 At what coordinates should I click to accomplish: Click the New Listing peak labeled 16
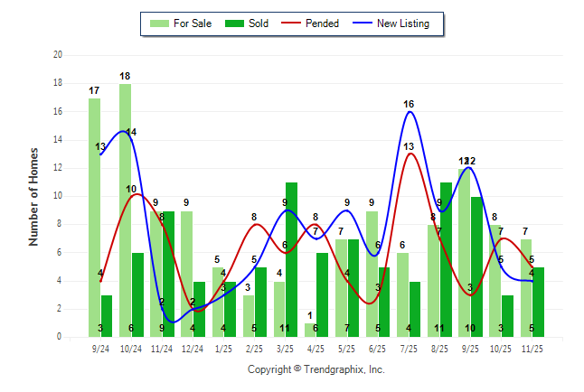click(410, 112)
